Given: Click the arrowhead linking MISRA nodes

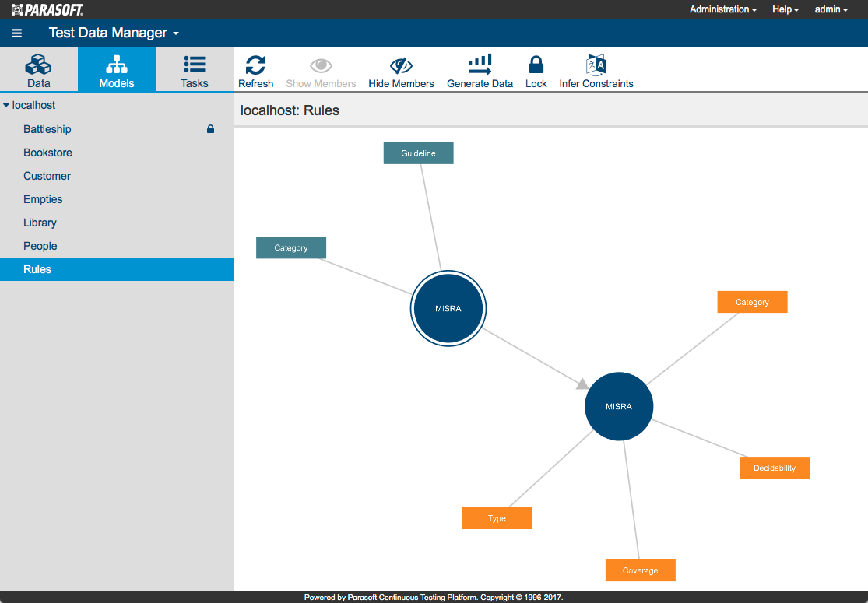Looking at the screenshot, I should coord(582,384).
